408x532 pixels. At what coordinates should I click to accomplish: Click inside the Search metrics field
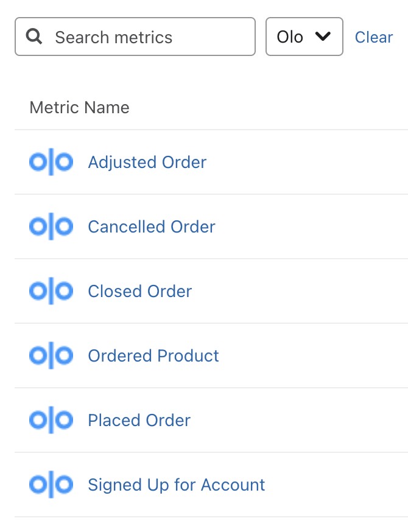point(134,37)
